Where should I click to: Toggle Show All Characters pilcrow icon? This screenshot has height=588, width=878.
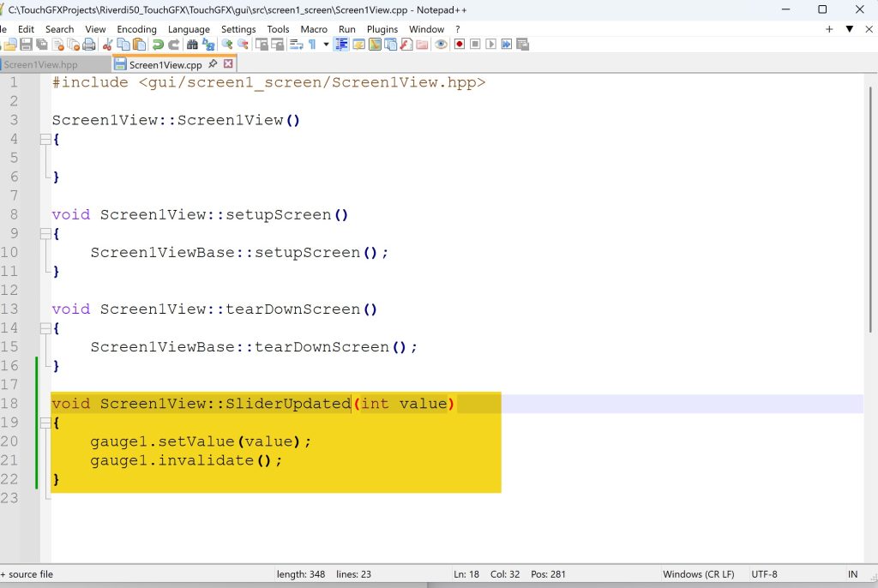coord(312,44)
